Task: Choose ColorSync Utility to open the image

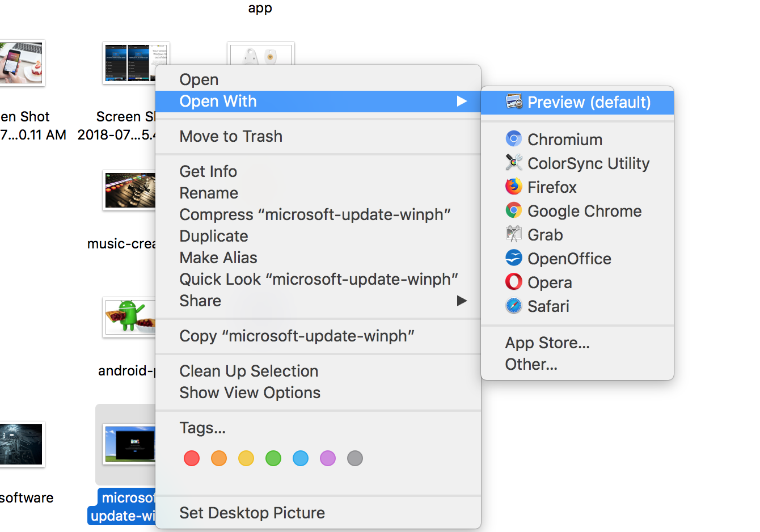Action: pos(588,163)
